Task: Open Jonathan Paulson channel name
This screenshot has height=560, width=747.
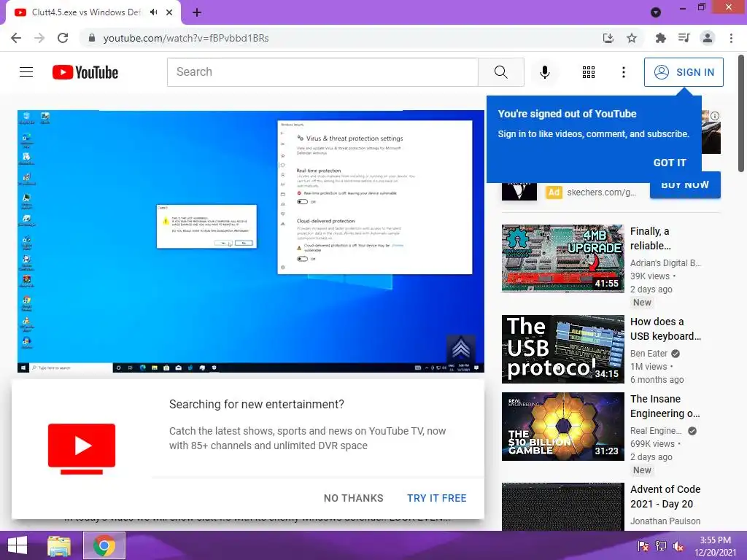Action: 665,521
